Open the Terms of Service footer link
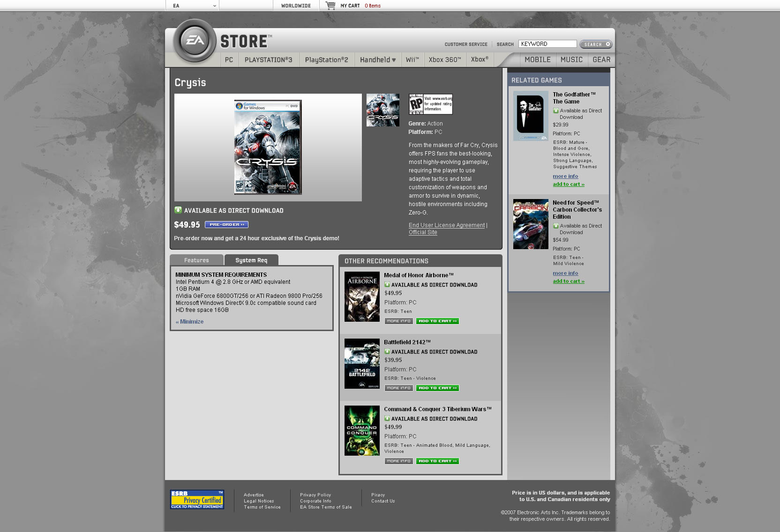 coord(262,507)
